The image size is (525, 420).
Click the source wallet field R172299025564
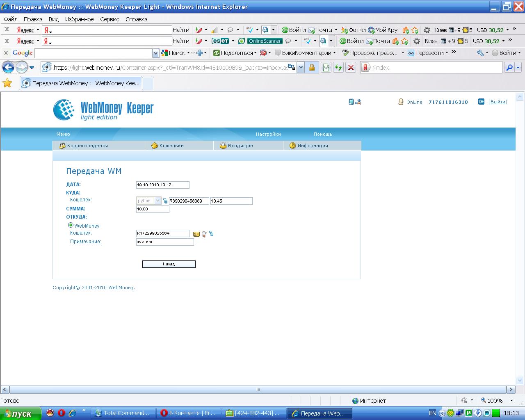point(162,233)
